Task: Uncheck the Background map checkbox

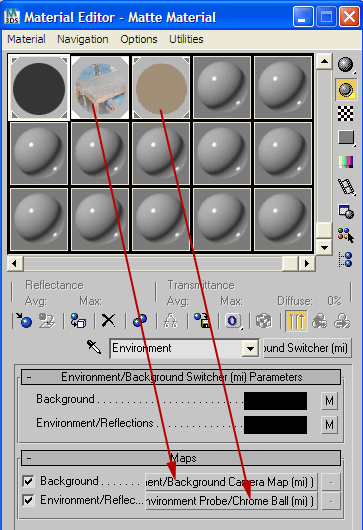Action: point(28,481)
